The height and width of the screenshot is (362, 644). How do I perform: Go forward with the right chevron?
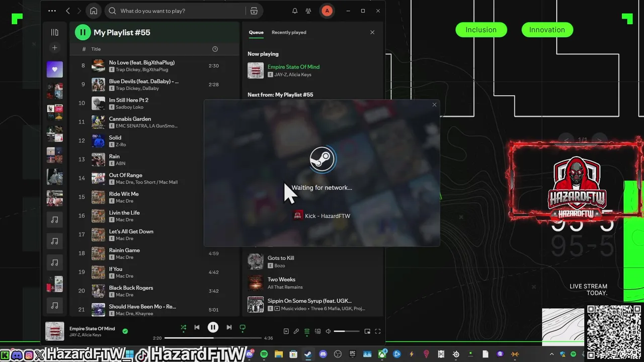(x=79, y=11)
